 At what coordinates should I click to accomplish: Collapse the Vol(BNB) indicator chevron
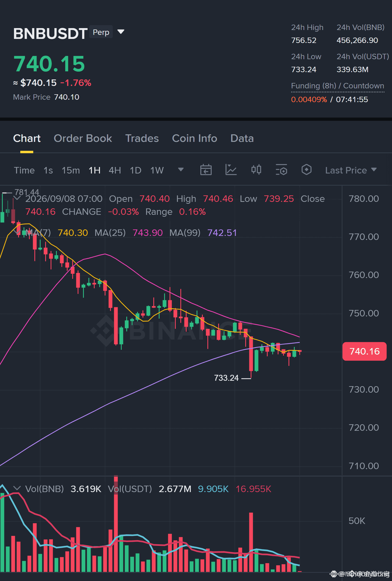(17, 489)
